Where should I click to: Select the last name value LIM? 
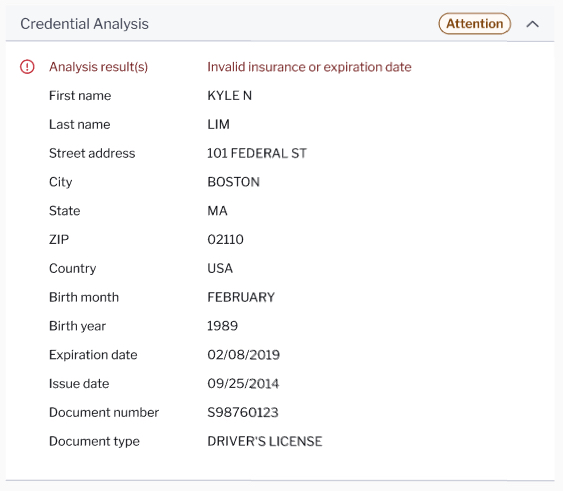(x=218, y=124)
